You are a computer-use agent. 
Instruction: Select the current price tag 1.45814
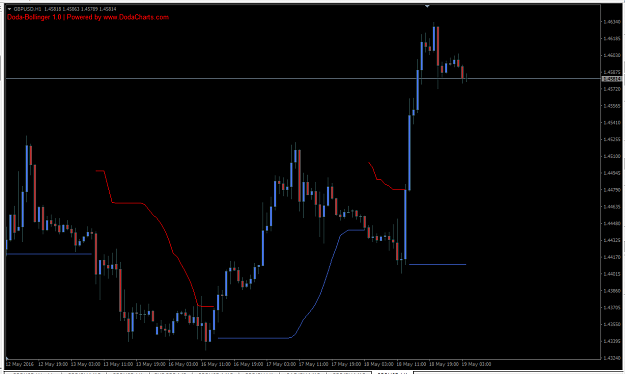point(611,79)
